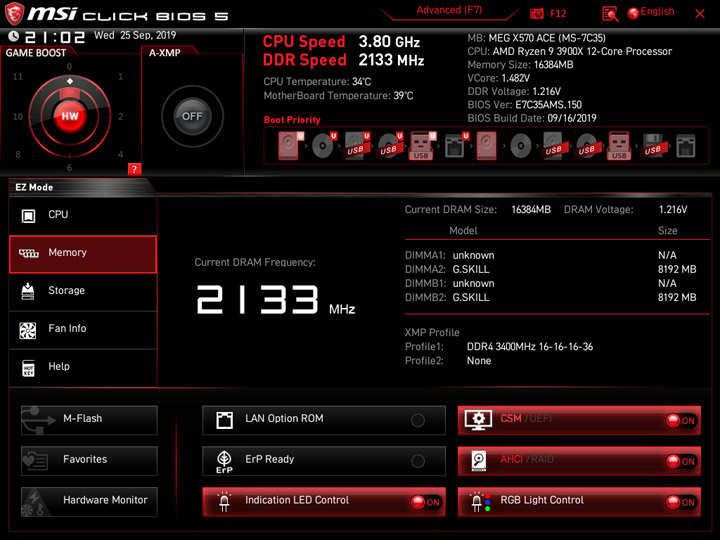Launch the M-Flash utility
This screenshot has height=540, width=720.
89,420
